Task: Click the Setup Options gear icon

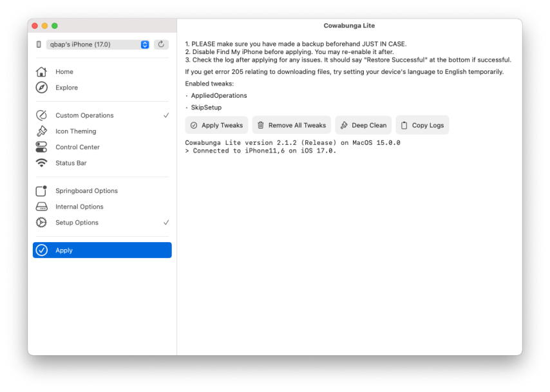Action: coord(41,222)
